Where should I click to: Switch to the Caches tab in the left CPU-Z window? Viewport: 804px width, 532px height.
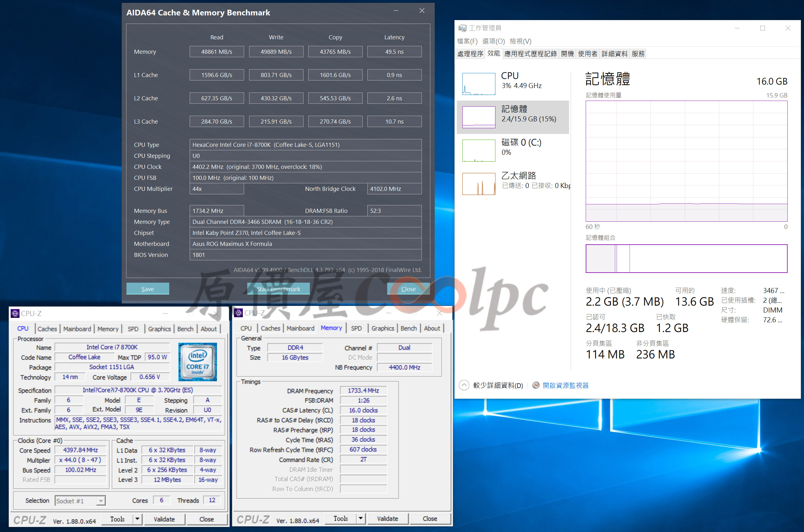point(47,329)
